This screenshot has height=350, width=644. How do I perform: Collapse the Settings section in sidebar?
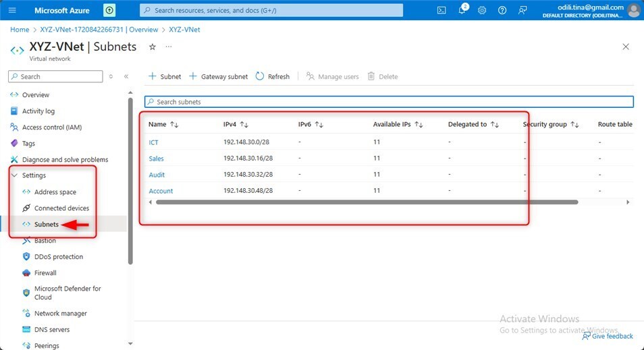pos(15,175)
